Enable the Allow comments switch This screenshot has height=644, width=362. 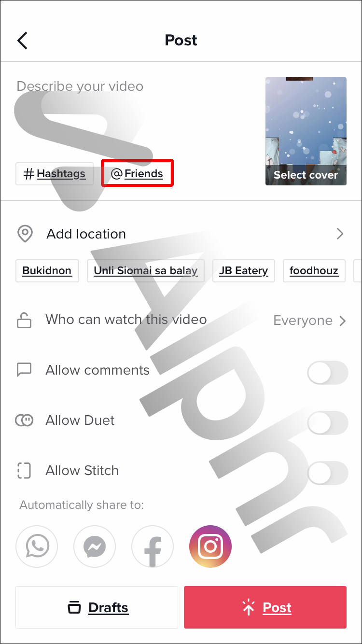coord(328,372)
